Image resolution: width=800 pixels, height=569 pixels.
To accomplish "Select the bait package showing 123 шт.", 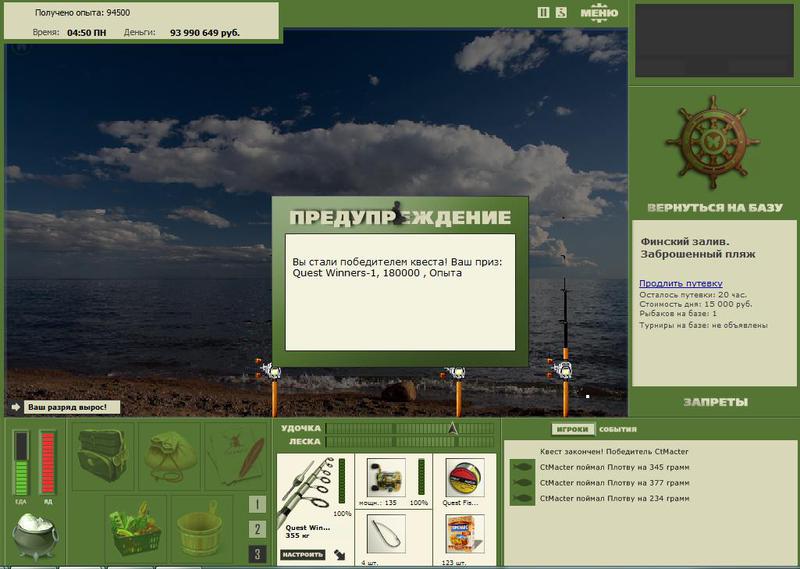I will (464, 534).
